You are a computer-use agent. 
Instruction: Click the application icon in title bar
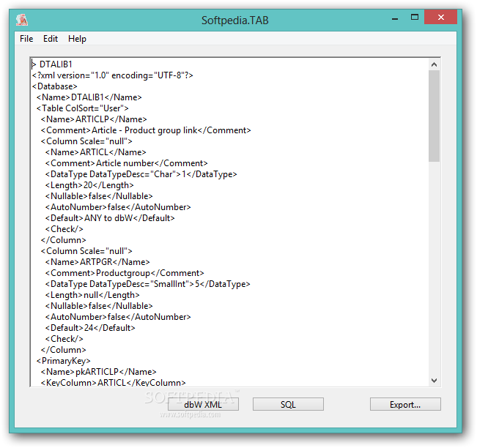click(22, 20)
